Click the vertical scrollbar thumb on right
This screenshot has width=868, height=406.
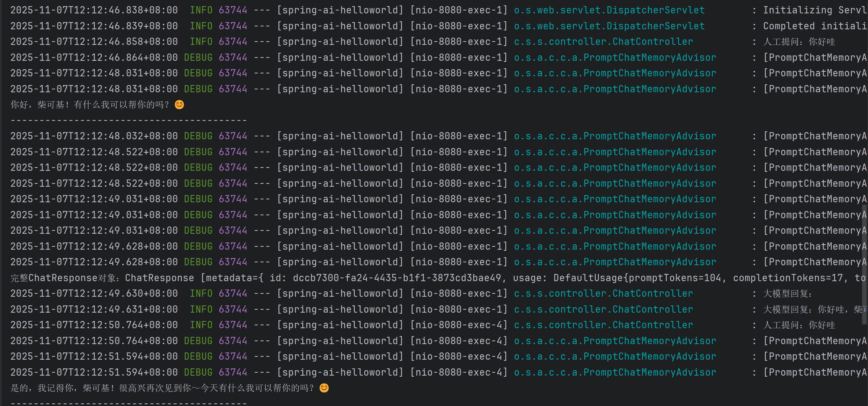point(864,264)
